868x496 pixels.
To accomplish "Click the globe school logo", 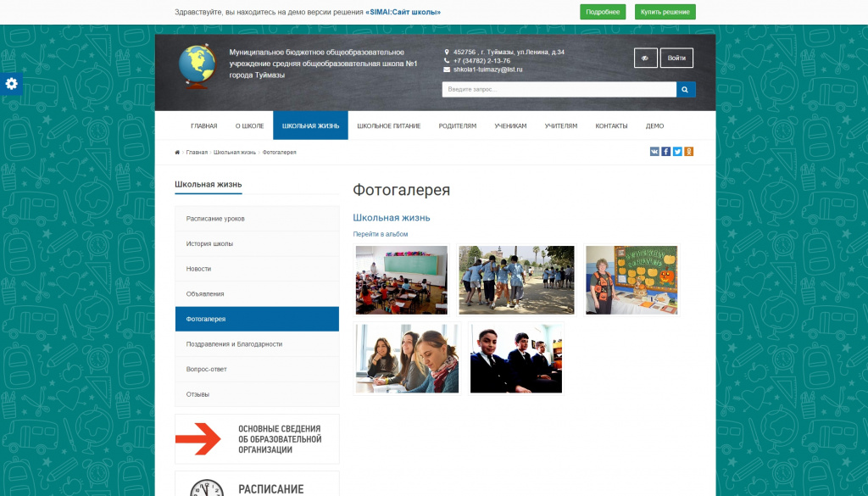I will pyautogui.click(x=198, y=65).
